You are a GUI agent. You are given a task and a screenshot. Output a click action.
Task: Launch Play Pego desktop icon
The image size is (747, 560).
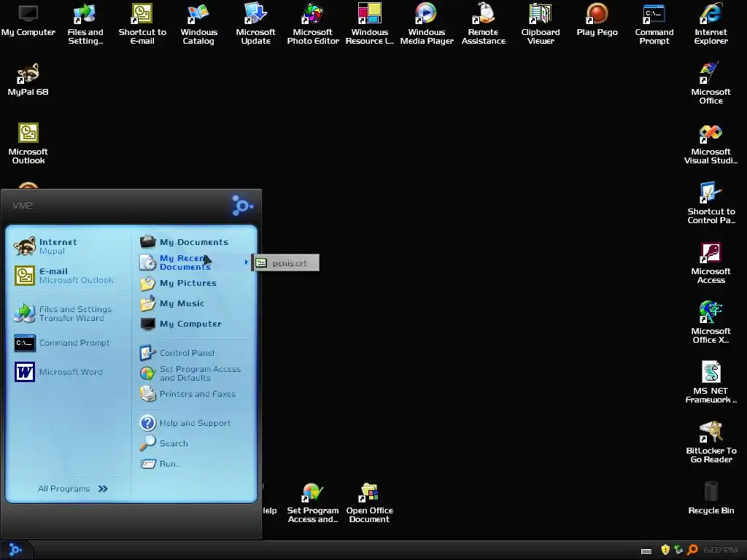click(x=597, y=20)
